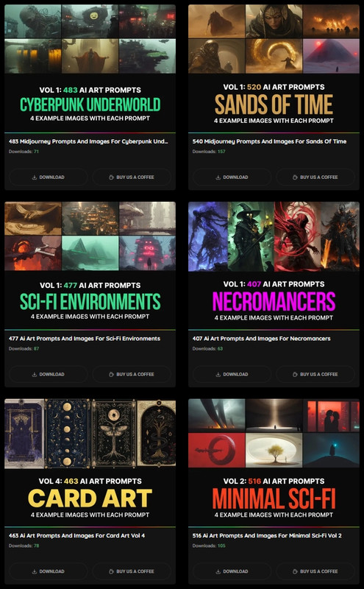Click the '463 Ai Art Prompts And Images For Card Art Vol 4' title

(77, 536)
